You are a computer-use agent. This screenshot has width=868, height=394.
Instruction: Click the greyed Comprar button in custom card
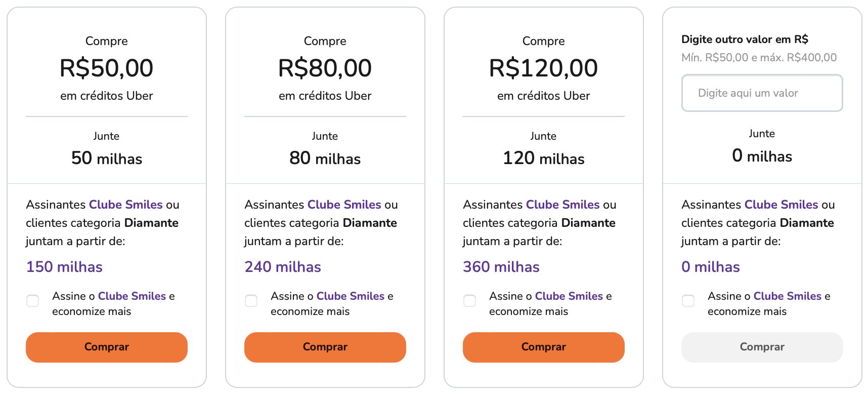click(762, 347)
